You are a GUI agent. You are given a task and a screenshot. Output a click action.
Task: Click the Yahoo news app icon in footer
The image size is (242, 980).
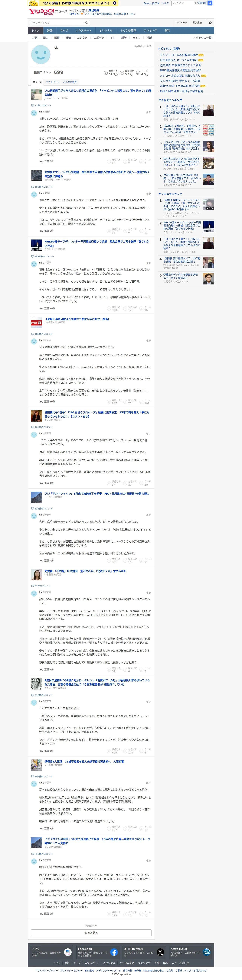[68, 952]
